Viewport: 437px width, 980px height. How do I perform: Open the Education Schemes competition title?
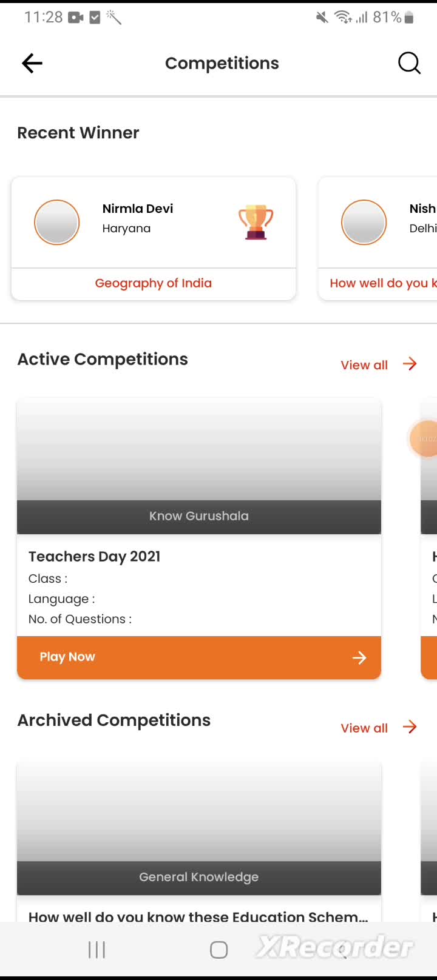pos(198,916)
